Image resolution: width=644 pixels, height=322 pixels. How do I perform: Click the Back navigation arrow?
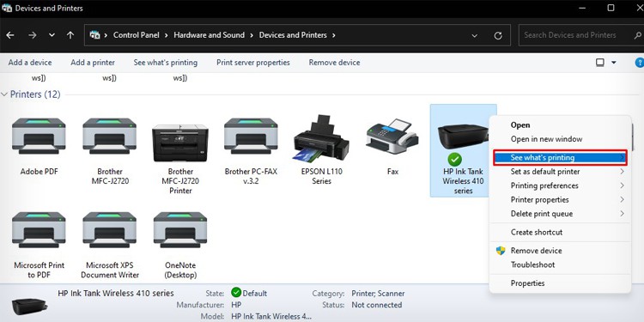tap(10, 35)
